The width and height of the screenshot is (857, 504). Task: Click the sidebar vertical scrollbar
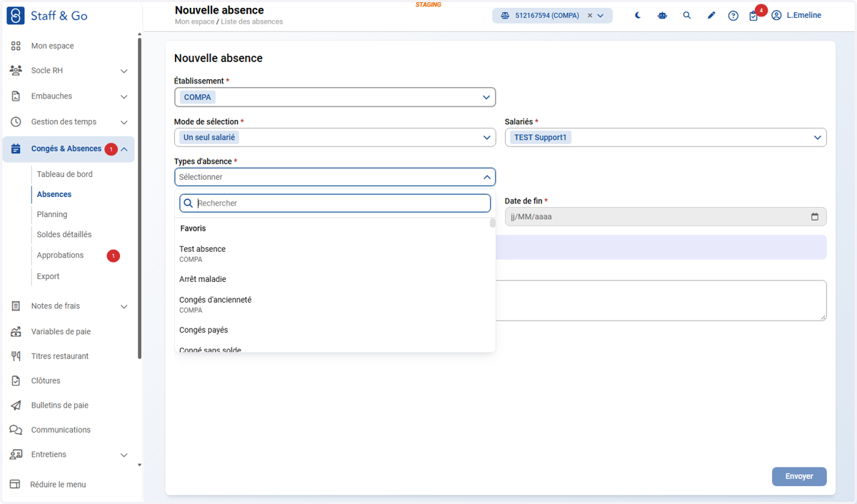pyautogui.click(x=139, y=198)
